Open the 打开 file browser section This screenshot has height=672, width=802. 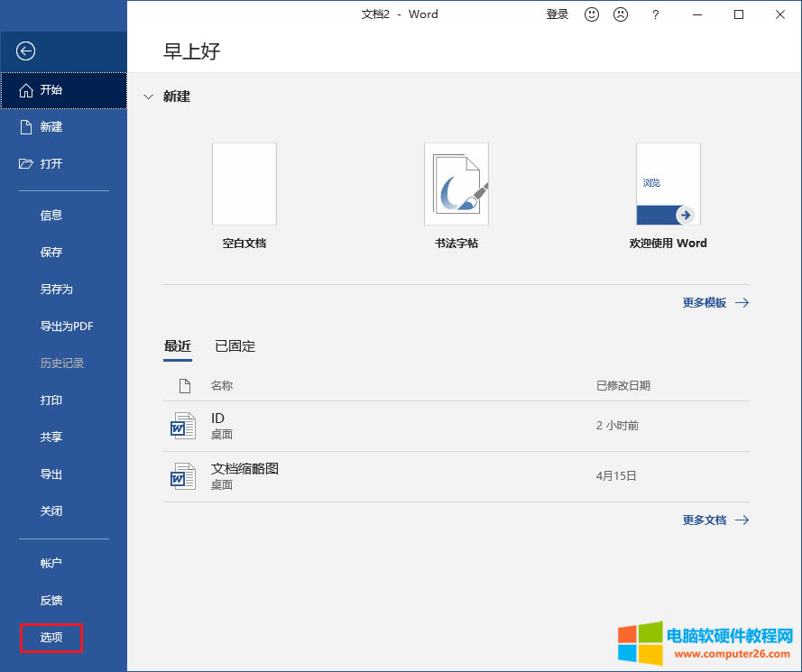[51, 163]
